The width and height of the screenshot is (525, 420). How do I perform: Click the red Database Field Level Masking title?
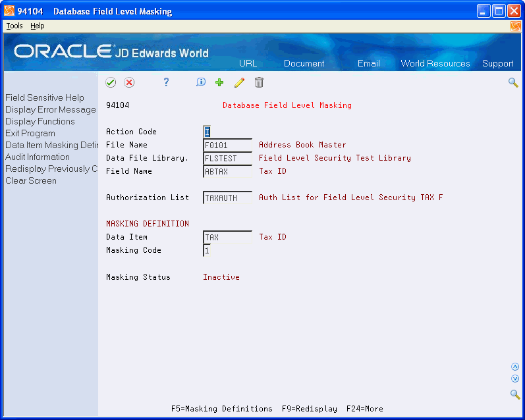pos(287,105)
